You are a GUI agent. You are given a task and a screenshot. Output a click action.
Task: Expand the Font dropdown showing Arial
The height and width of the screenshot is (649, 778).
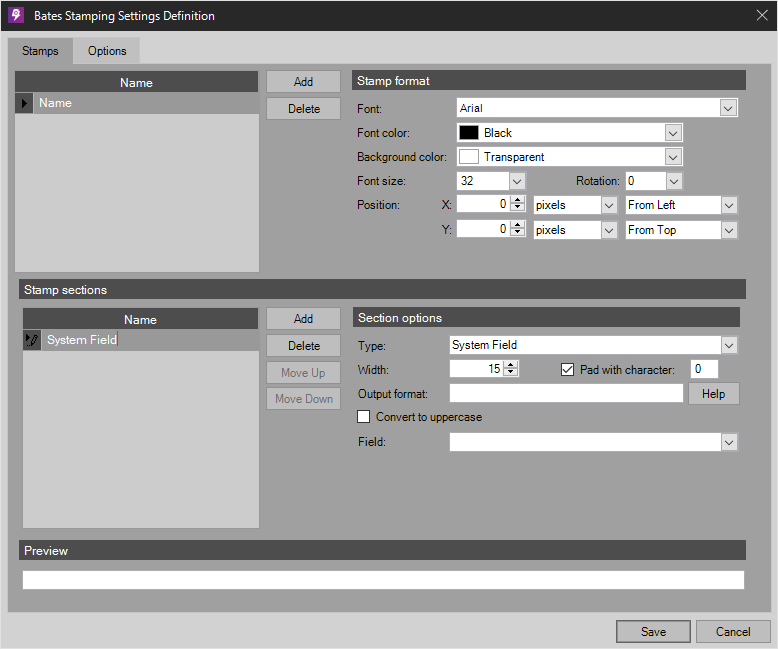tap(728, 108)
